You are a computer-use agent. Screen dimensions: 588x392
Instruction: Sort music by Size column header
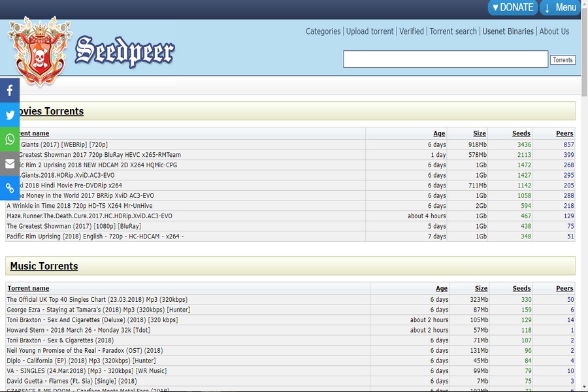[x=481, y=289]
